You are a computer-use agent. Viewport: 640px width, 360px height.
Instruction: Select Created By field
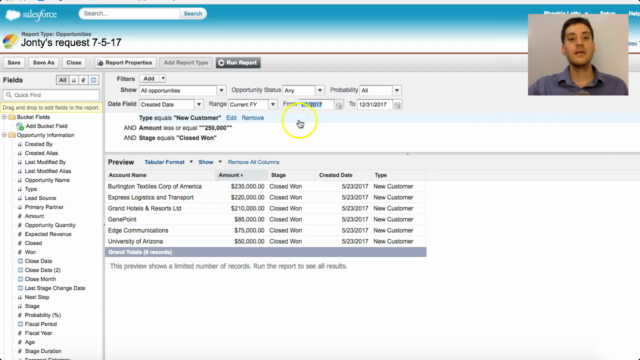click(38, 144)
